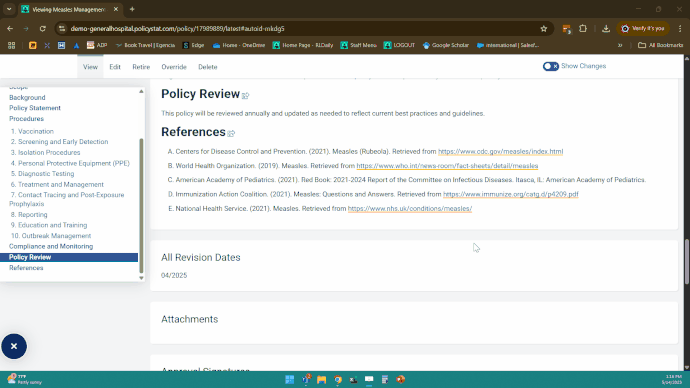The width and height of the screenshot is (690, 388).
Task: Jump to Compliance and Monitoring in outline
Action: (51, 246)
